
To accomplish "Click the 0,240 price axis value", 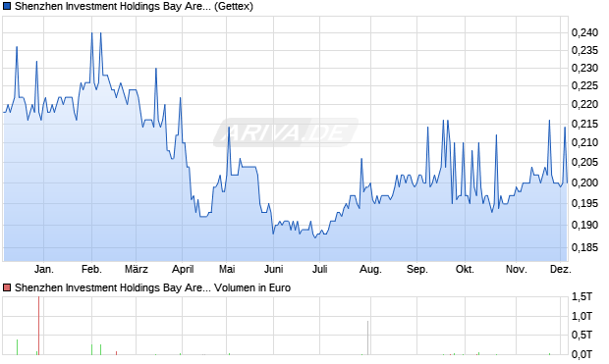I will coord(584,33).
